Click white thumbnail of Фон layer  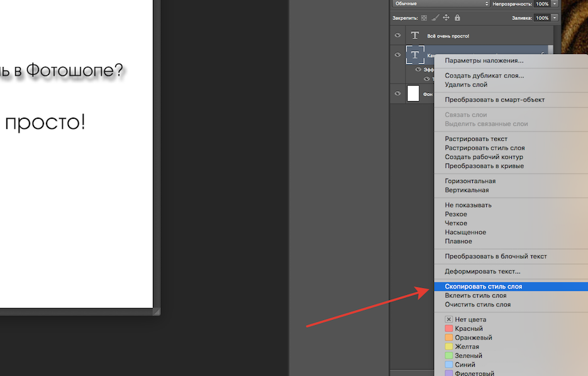[413, 93]
